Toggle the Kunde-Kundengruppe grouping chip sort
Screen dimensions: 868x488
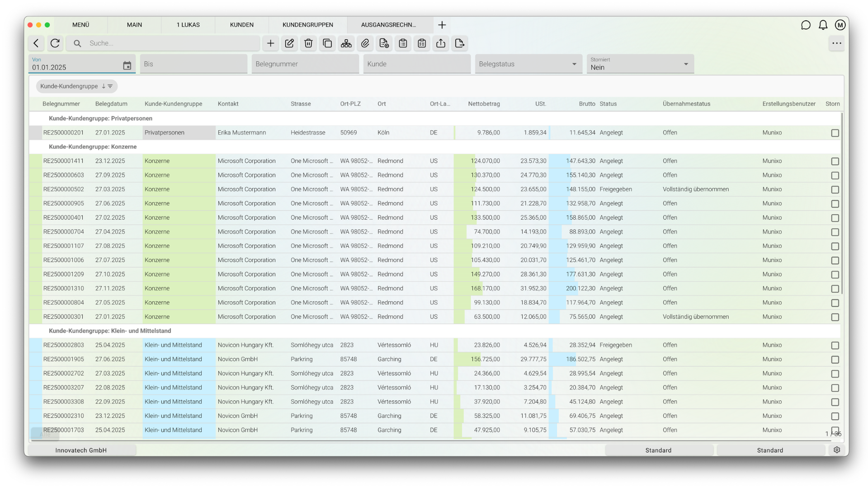pos(77,86)
